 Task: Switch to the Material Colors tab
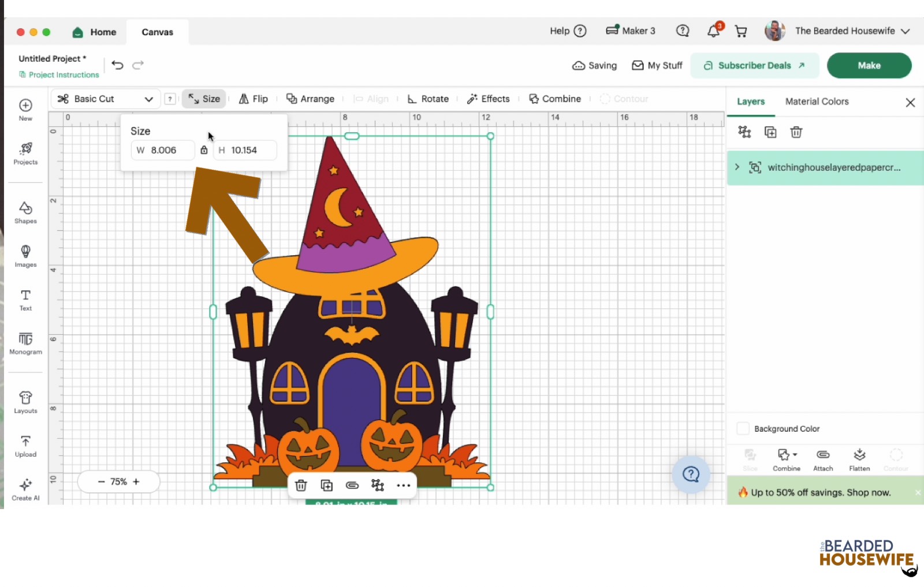(x=817, y=102)
